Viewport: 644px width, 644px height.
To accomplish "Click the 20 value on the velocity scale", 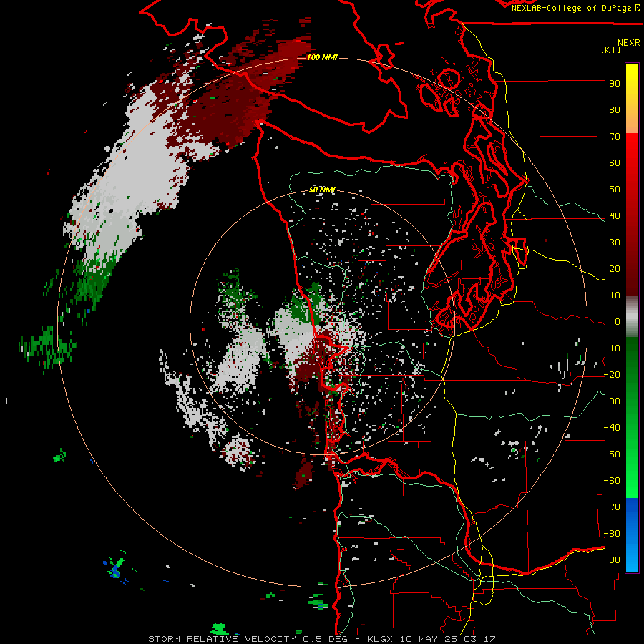I will click(615, 268).
